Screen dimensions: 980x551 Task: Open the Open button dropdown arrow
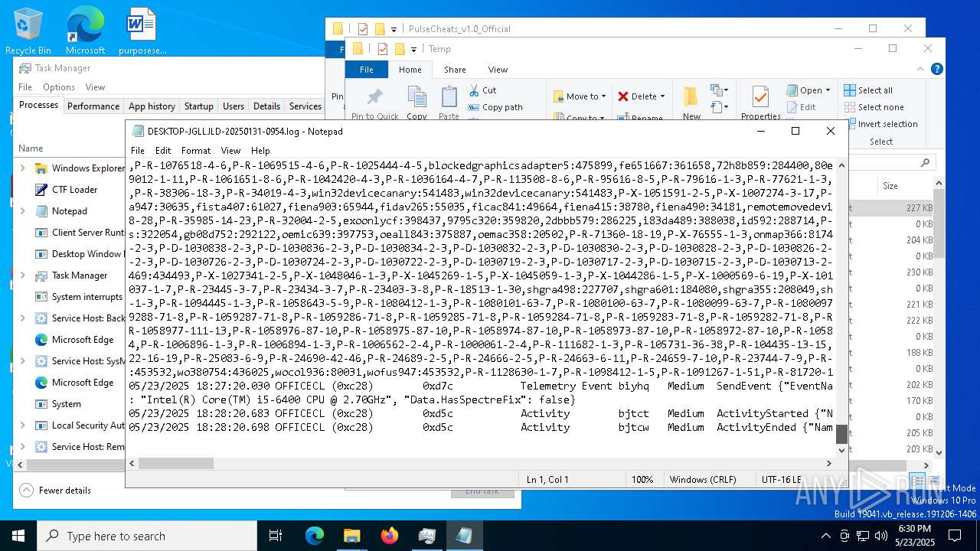(828, 90)
